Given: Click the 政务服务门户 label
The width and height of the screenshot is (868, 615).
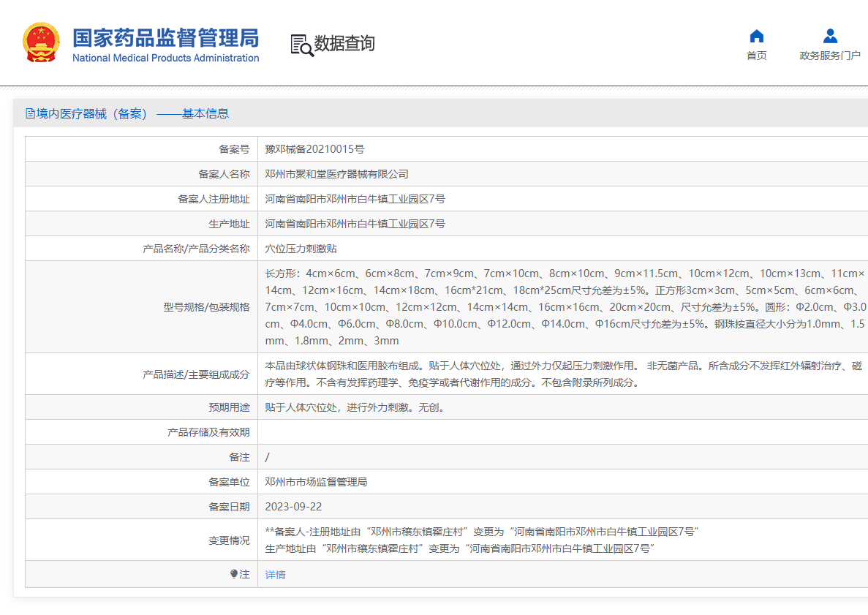Looking at the screenshot, I should pos(830,56).
